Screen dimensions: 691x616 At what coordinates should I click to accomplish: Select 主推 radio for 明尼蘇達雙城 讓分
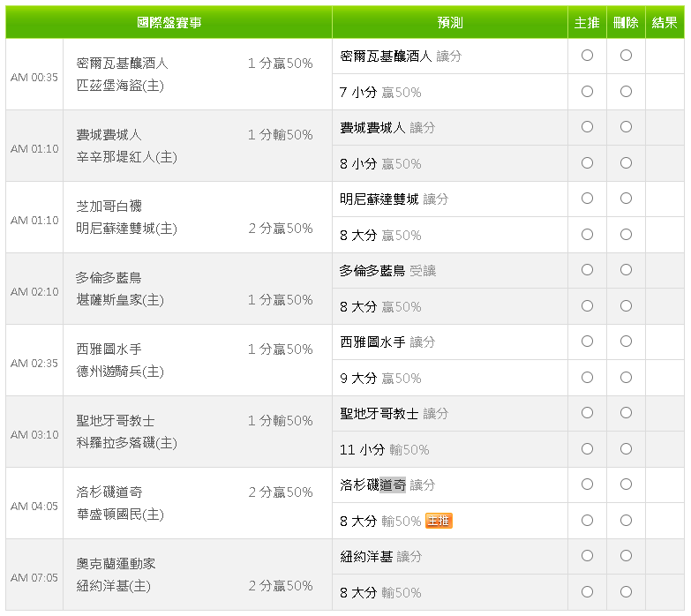tap(587, 199)
